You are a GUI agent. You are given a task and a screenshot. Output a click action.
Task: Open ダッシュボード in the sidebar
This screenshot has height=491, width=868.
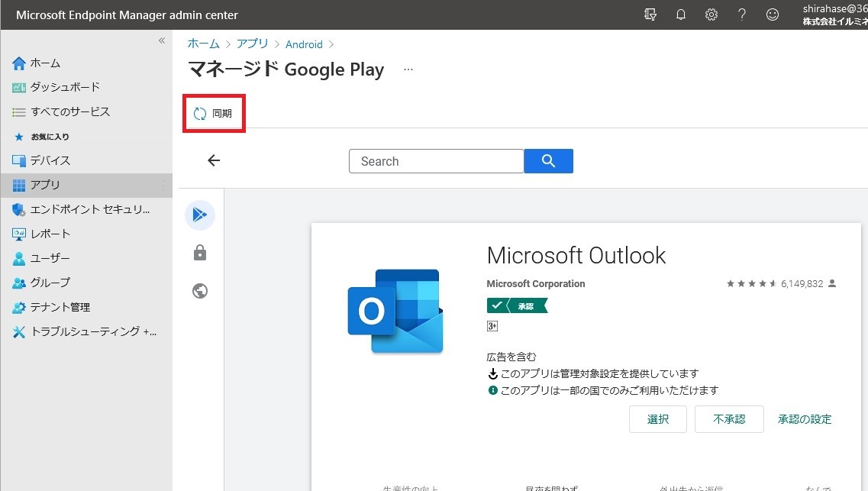[x=86, y=88]
